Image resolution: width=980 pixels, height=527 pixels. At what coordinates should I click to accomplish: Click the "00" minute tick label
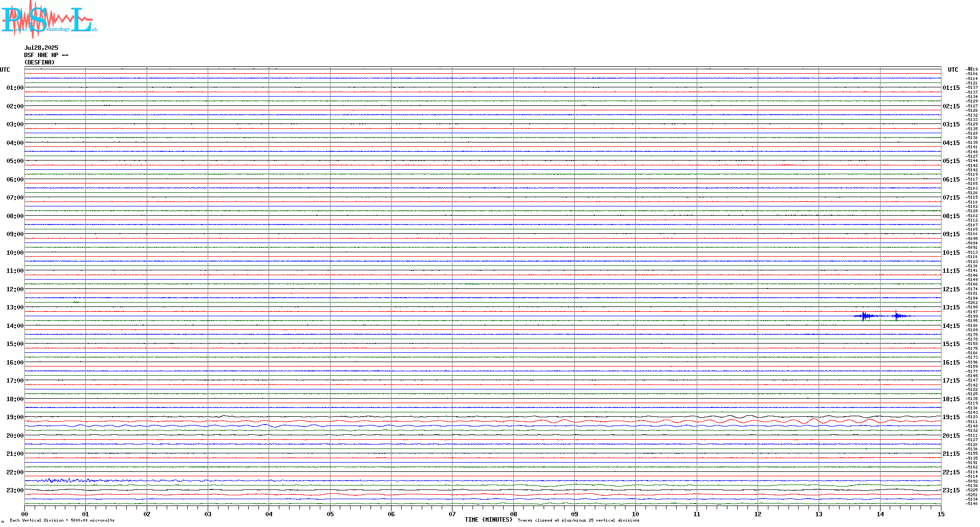pyautogui.click(x=24, y=514)
